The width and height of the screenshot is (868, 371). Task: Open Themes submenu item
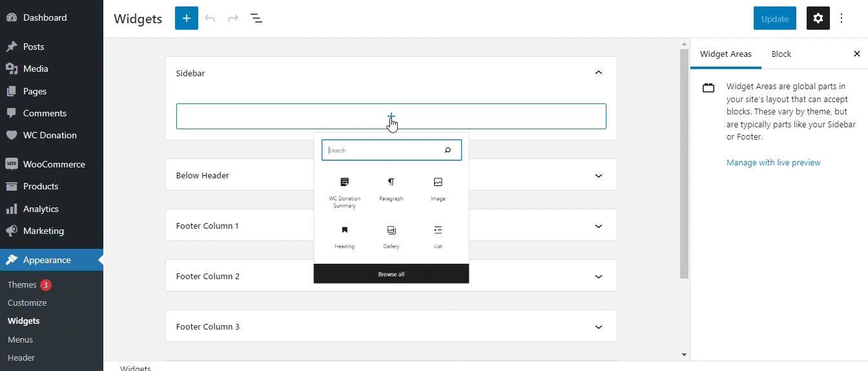pos(22,284)
